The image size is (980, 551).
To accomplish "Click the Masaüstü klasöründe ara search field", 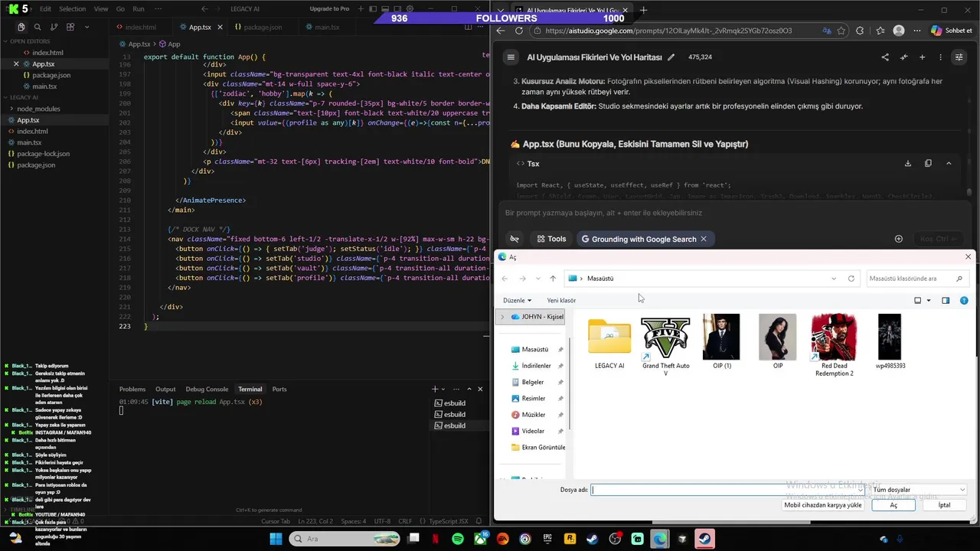I will pyautogui.click(x=917, y=279).
